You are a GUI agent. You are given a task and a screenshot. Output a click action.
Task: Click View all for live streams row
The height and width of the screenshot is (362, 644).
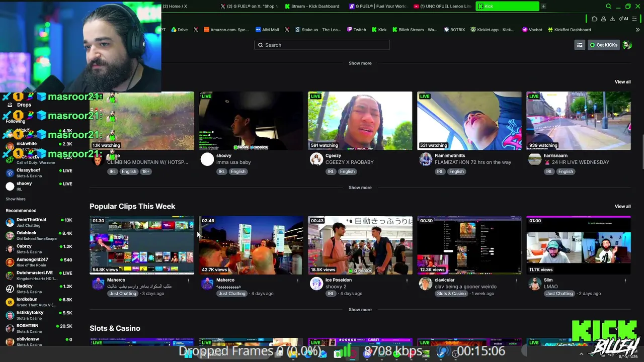click(622, 82)
